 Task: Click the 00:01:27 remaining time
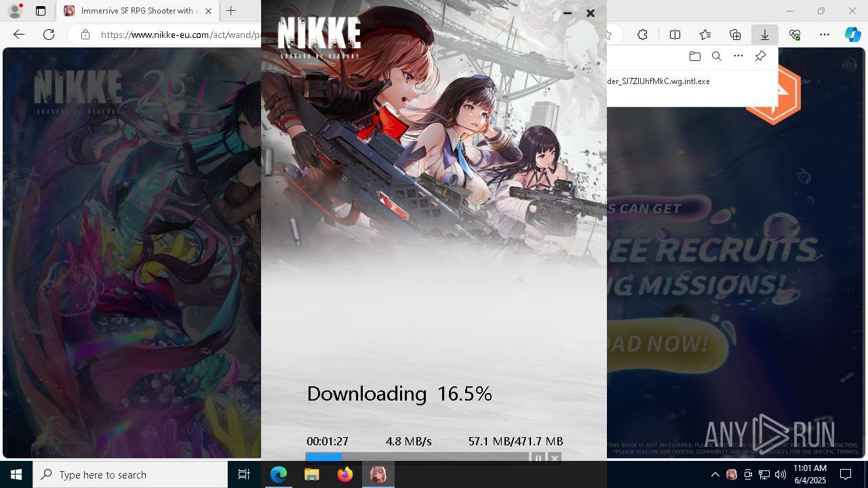click(x=328, y=441)
